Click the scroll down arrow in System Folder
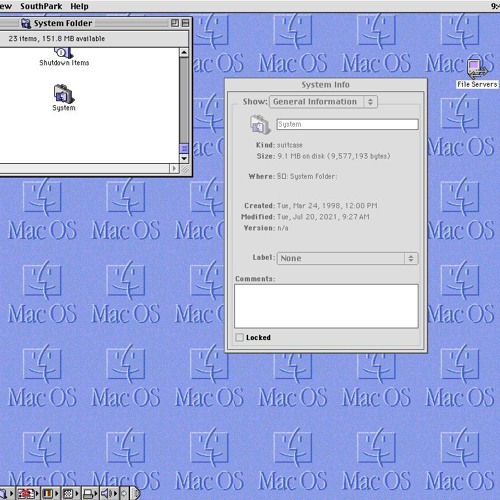 [184, 159]
